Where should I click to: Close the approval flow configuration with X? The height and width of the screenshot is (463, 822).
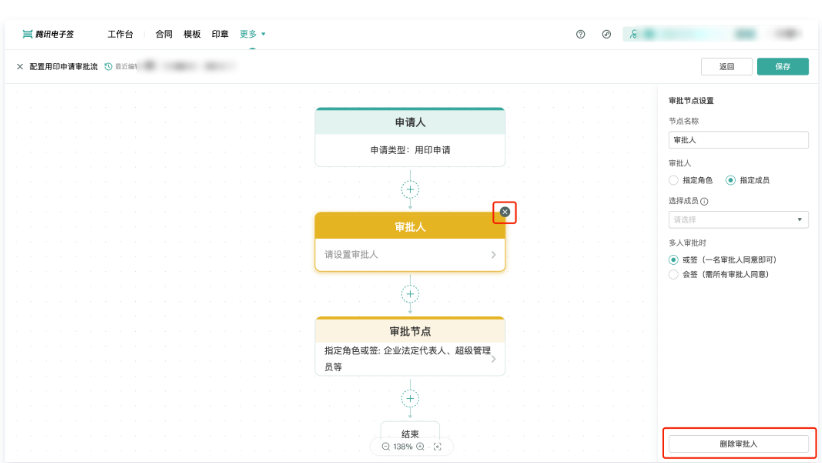click(20, 67)
